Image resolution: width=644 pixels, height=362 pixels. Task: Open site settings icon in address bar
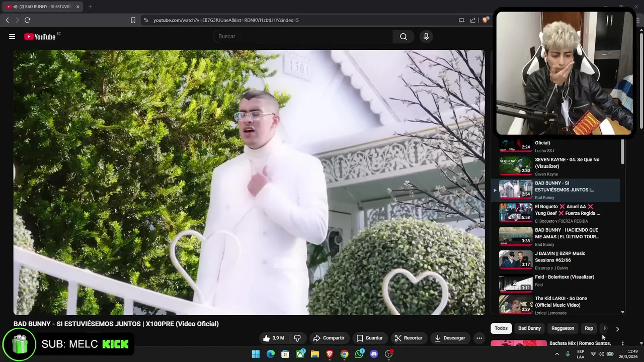146,20
